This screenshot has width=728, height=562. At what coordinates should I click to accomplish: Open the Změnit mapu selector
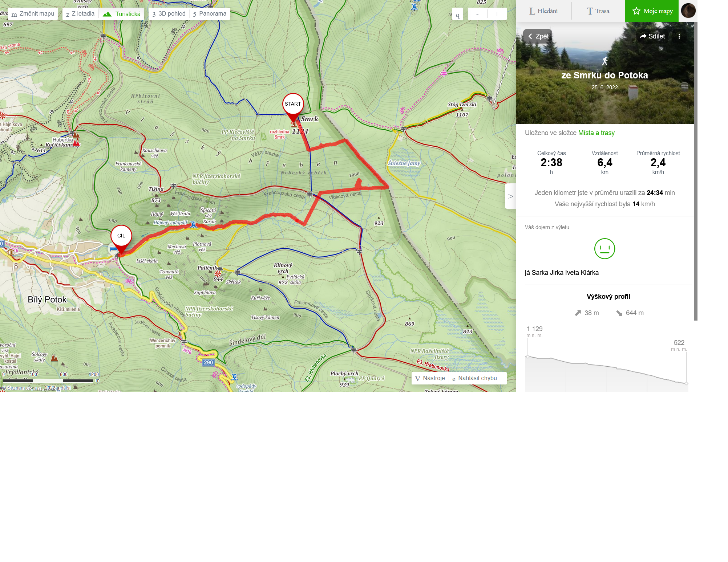tap(33, 14)
